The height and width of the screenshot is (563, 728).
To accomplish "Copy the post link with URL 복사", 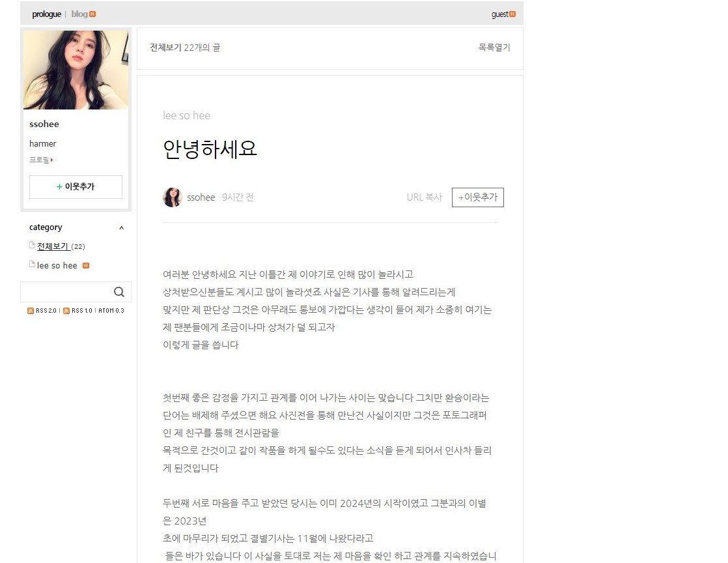I will (x=424, y=197).
